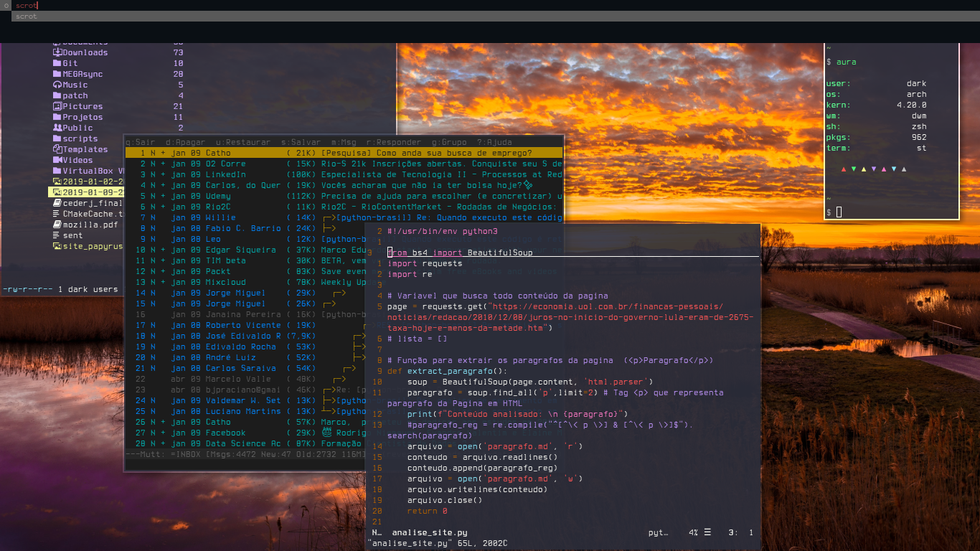Click ?:Ajuda in mutt help bar
The width and height of the screenshot is (980, 551).
coord(494,142)
